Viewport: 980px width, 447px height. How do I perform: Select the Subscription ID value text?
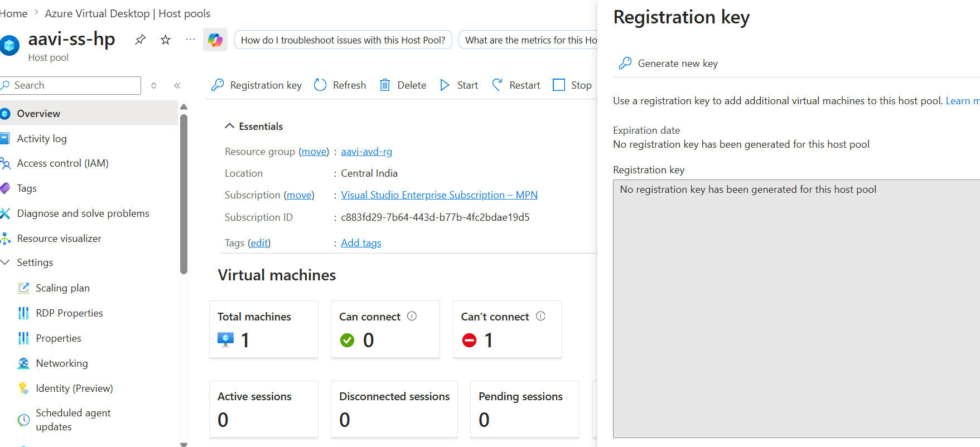click(x=436, y=217)
